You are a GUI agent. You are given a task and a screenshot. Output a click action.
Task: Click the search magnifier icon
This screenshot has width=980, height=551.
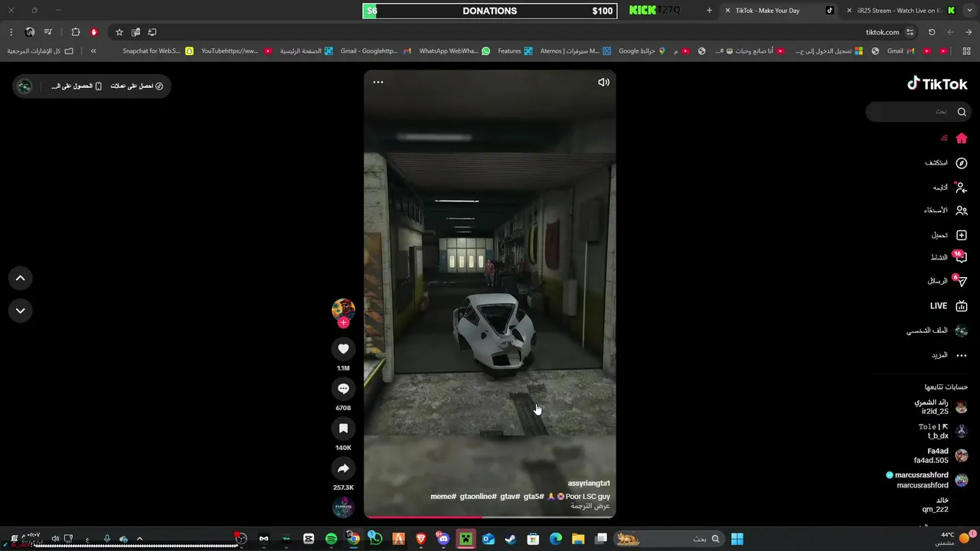point(962,112)
